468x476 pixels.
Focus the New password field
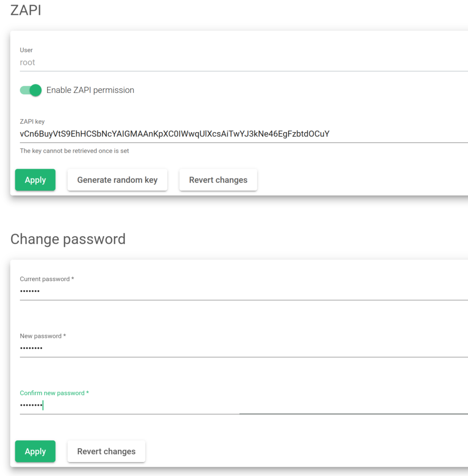point(244,348)
